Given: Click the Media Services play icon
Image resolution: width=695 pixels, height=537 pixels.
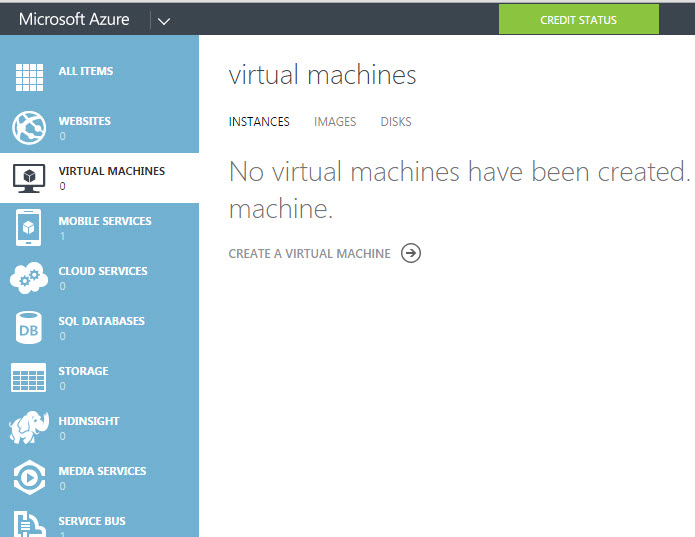Looking at the screenshot, I should pyautogui.click(x=29, y=478).
